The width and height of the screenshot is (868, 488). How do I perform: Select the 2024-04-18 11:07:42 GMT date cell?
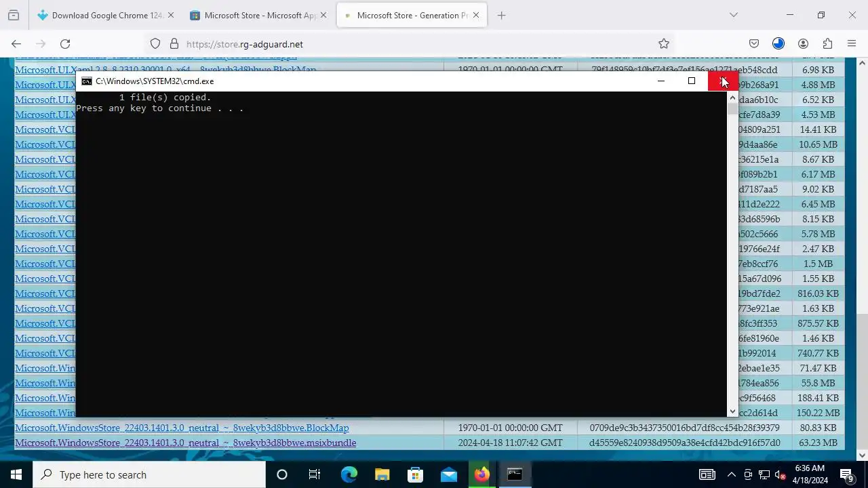click(510, 443)
